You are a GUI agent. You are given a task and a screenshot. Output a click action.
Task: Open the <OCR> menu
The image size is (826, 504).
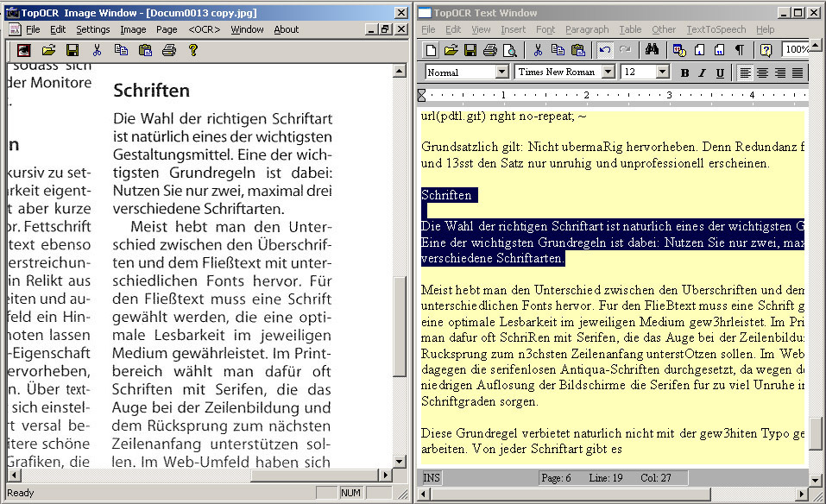(x=205, y=29)
